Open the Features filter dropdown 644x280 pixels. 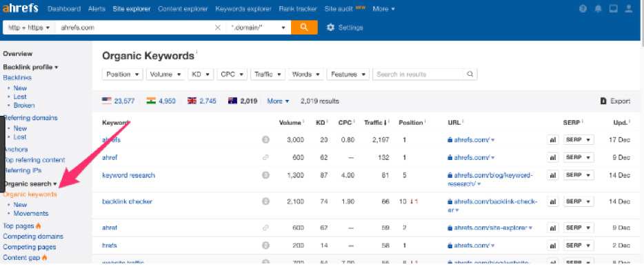[348, 74]
